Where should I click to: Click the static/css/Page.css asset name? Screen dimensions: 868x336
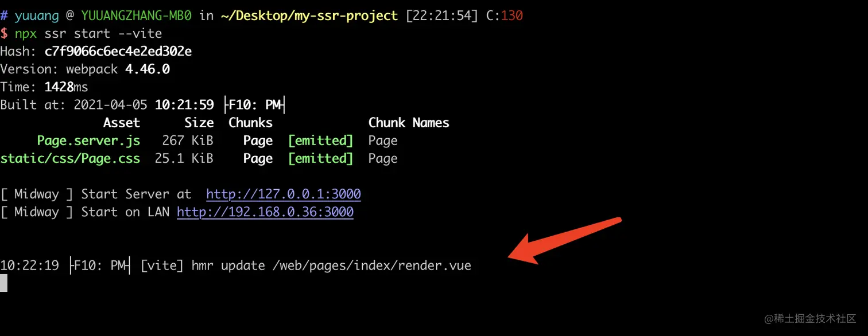[70, 159]
